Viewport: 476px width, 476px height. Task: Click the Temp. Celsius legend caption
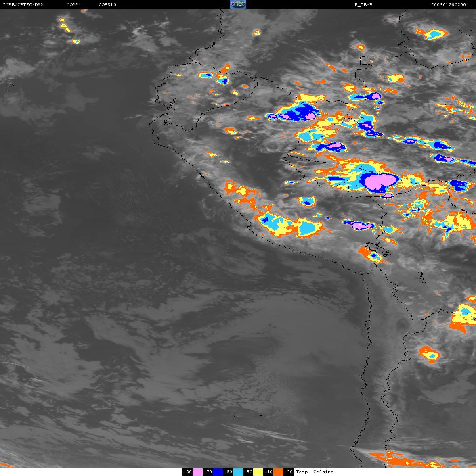[315, 472]
